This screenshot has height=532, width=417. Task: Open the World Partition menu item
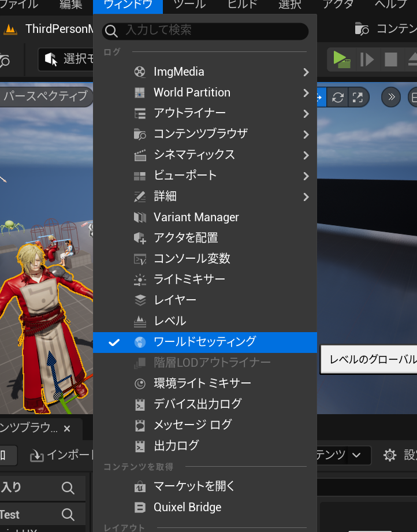[x=205, y=92]
